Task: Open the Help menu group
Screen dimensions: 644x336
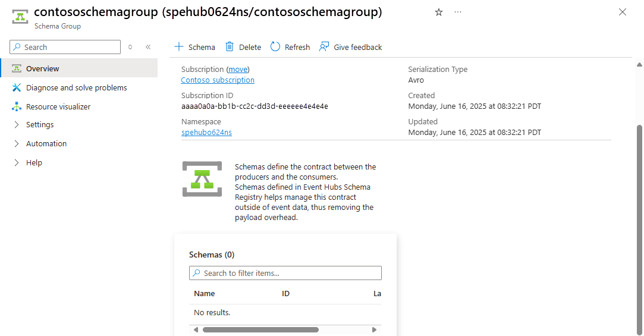Action: point(34,163)
